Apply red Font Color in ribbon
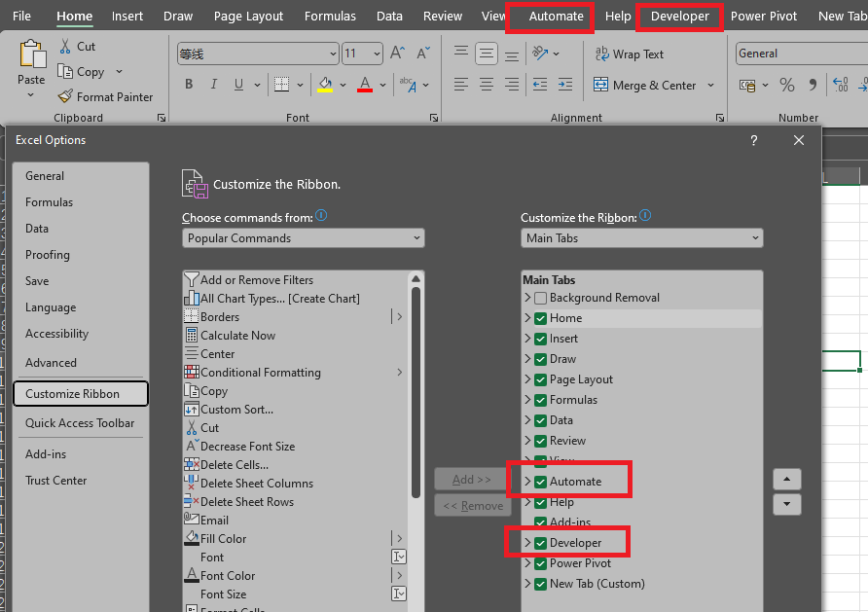 (x=364, y=84)
